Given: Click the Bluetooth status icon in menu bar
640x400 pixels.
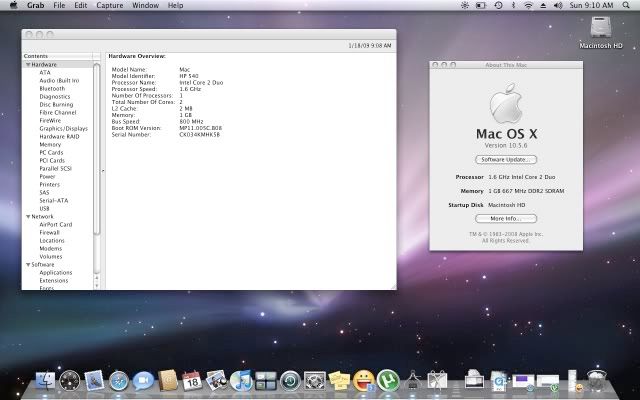Looking at the screenshot, I should 513,5.
